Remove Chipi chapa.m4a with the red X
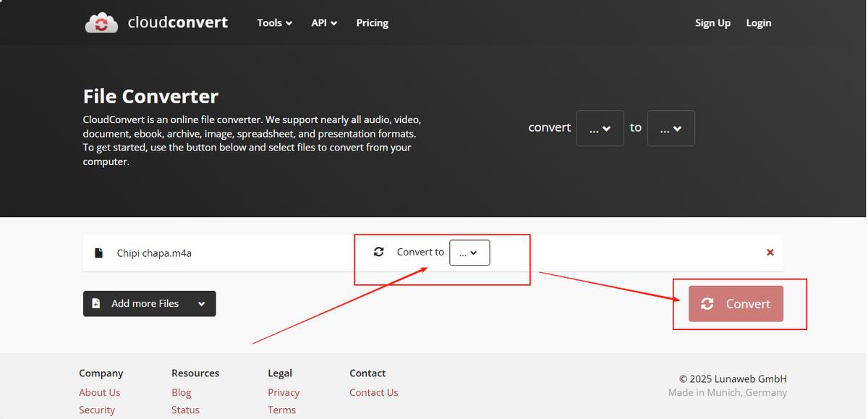The image size is (868, 419). [770, 252]
